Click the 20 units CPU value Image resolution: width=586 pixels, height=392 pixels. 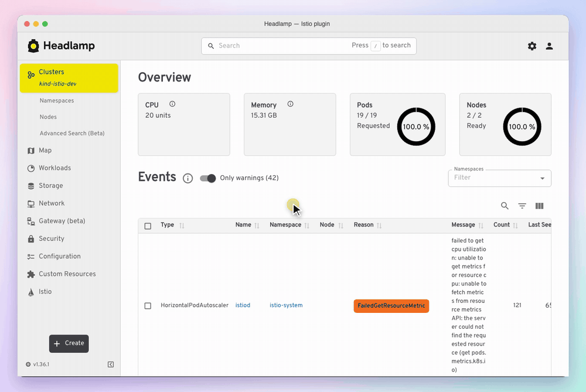(x=158, y=115)
